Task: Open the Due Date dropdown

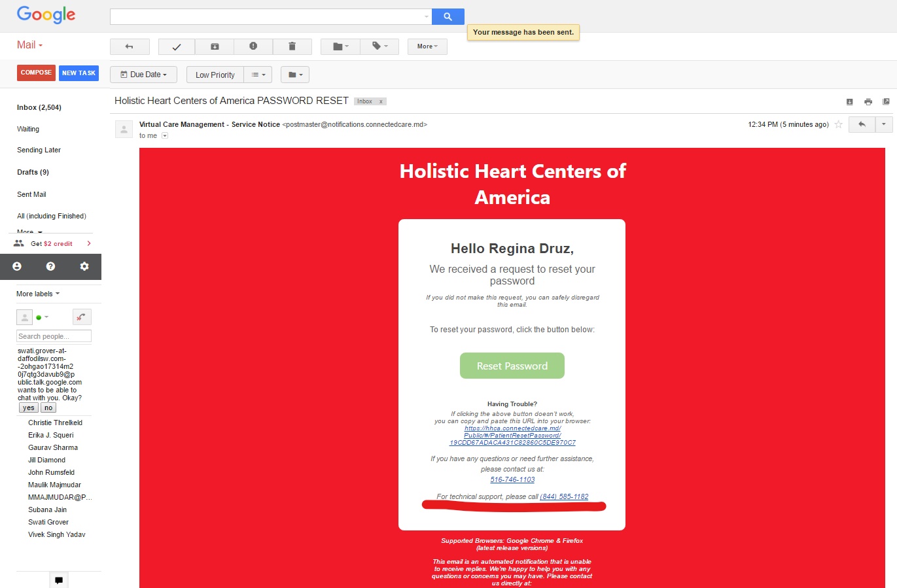Action: (143, 75)
